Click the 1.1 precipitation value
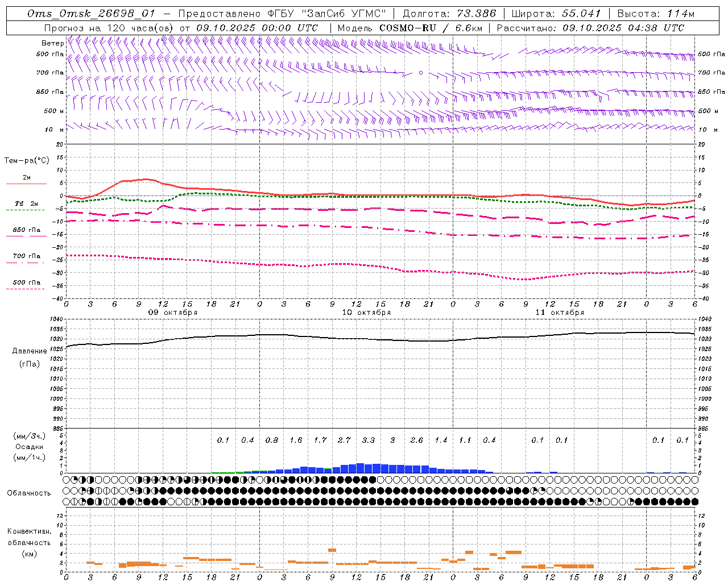This screenshot has width=728, height=582. (465, 440)
